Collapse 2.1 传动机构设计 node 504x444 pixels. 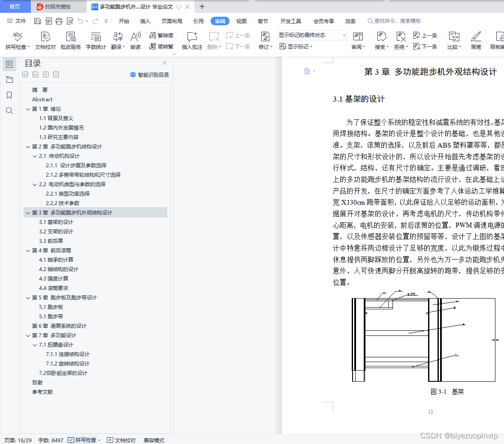tap(35, 156)
